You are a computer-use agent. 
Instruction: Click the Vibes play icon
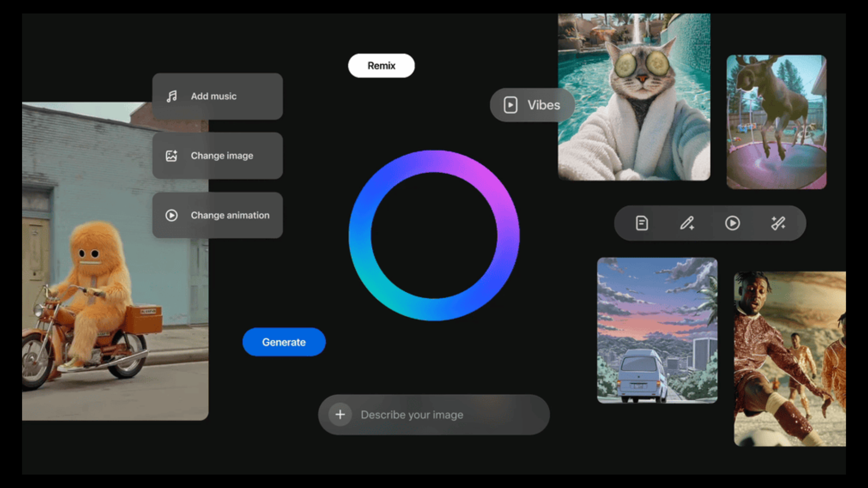click(x=510, y=104)
